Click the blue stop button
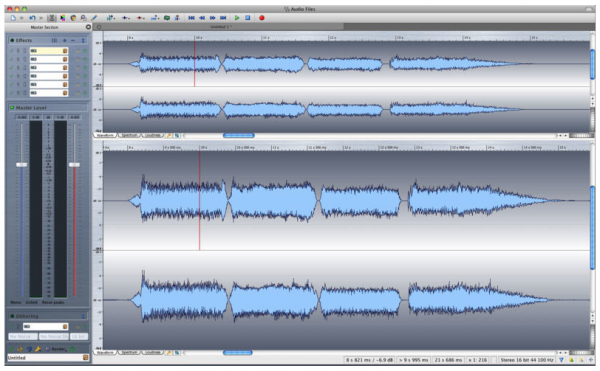The height and width of the screenshot is (371, 600). tap(248, 18)
